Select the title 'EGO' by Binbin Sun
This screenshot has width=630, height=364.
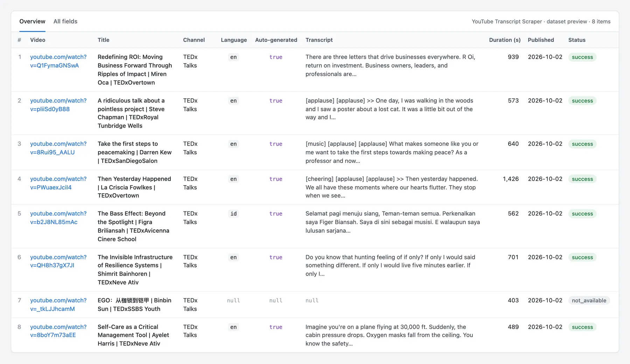[x=134, y=304]
